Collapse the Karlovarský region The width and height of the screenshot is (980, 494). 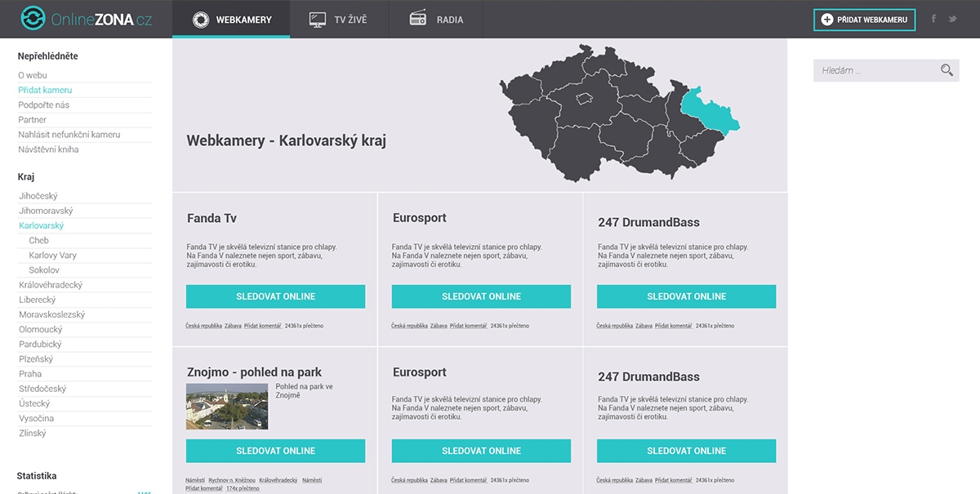(41, 225)
